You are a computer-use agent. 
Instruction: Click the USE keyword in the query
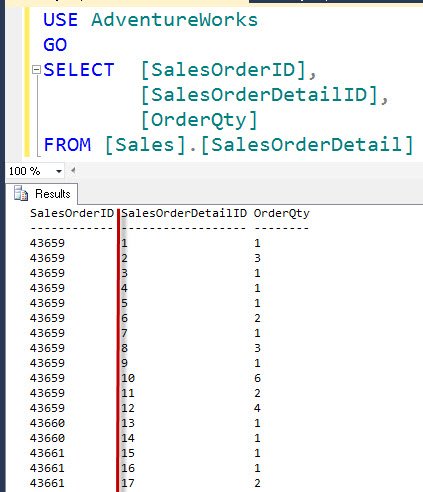point(60,20)
